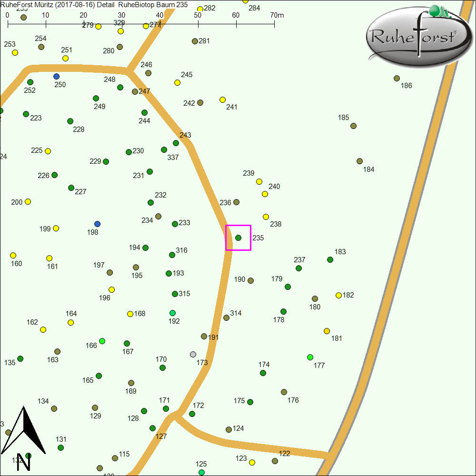Viewport: 476px width, 476px height.
Task: Select the yellow tree marker 199
Action: [x=56, y=228]
